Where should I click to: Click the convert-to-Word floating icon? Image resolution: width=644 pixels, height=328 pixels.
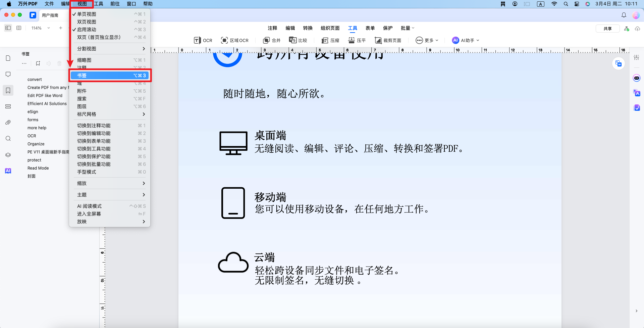coord(619,63)
